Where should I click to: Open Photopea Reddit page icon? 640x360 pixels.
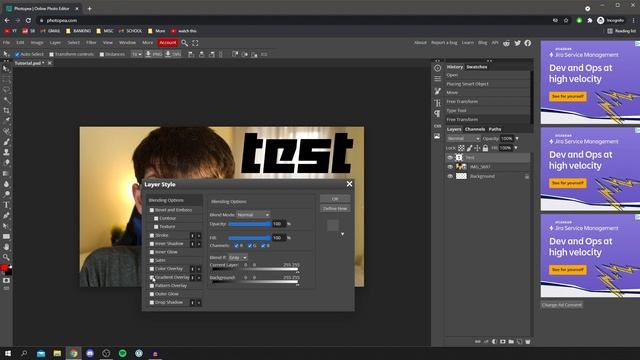click(x=507, y=43)
